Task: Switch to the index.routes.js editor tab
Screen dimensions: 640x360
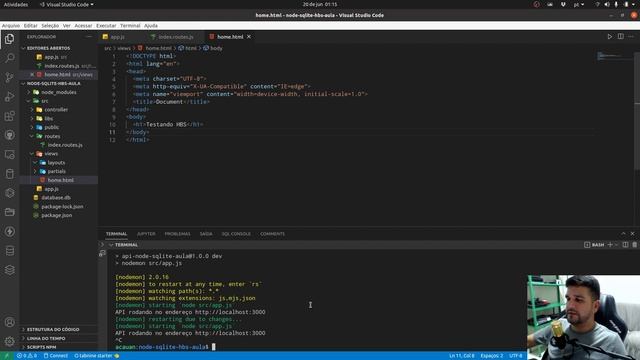Action: pyautogui.click(x=176, y=37)
